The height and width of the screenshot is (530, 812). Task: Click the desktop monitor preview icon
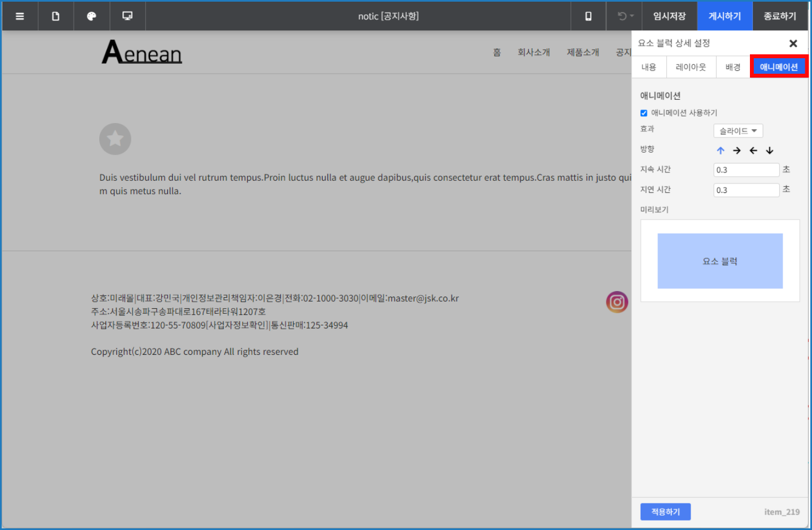pos(127,16)
